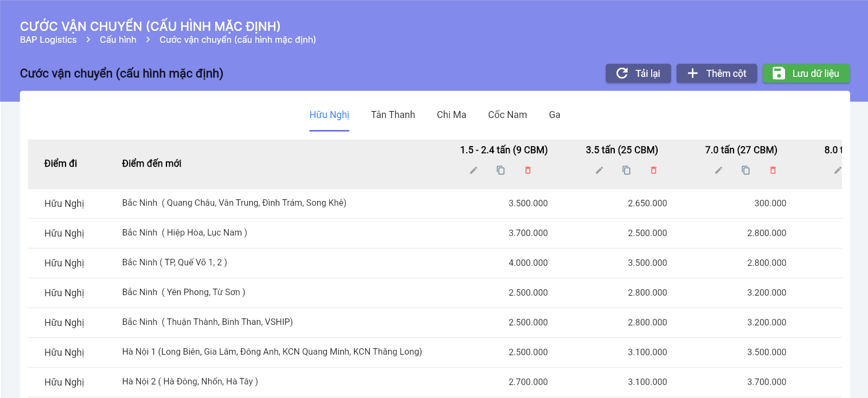Edit the 7.0 tấn (27 CBM) column
Screen dimensions: 868x398
[x=718, y=171]
